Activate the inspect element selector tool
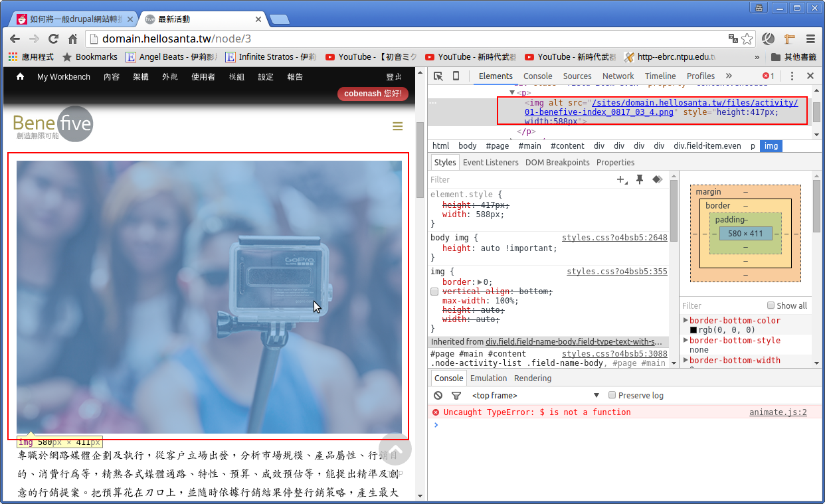This screenshot has width=825, height=504. click(x=438, y=76)
